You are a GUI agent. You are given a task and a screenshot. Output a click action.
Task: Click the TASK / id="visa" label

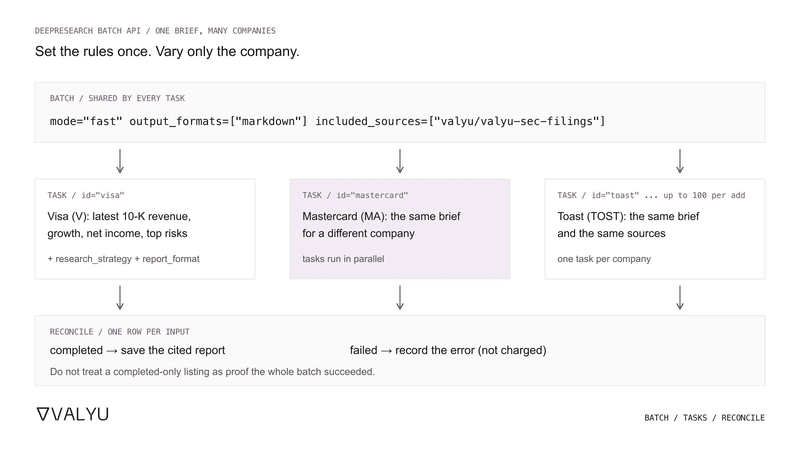point(86,195)
